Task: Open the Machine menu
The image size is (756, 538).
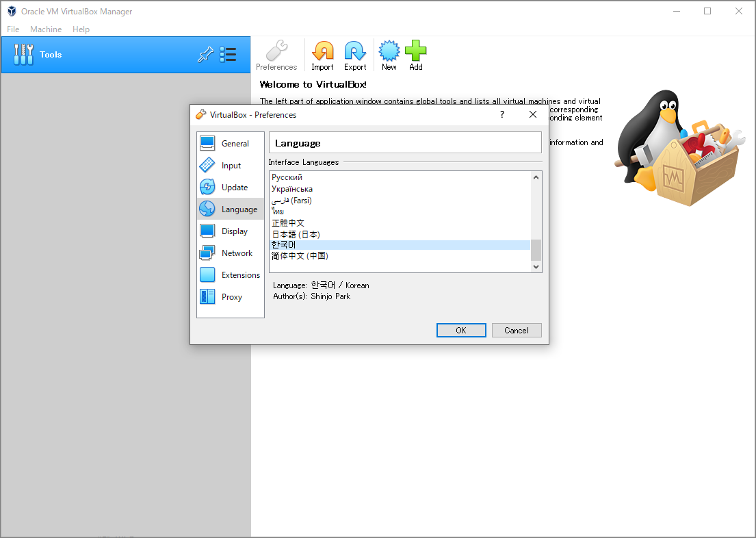Action: pyautogui.click(x=46, y=29)
